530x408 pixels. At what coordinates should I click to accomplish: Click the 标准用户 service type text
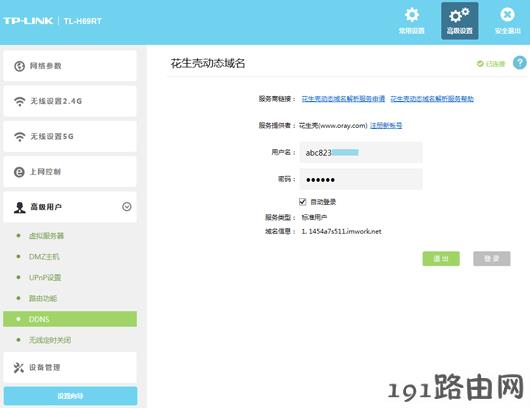(314, 217)
